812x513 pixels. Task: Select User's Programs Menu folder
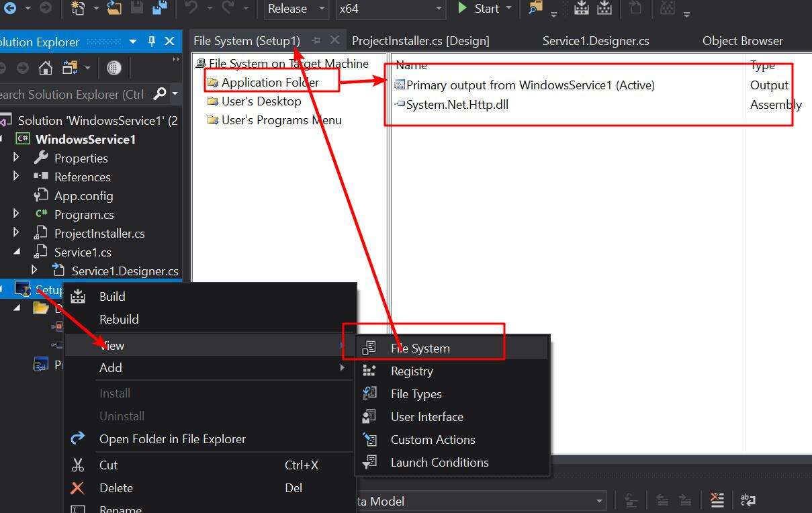[x=281, y=120]
